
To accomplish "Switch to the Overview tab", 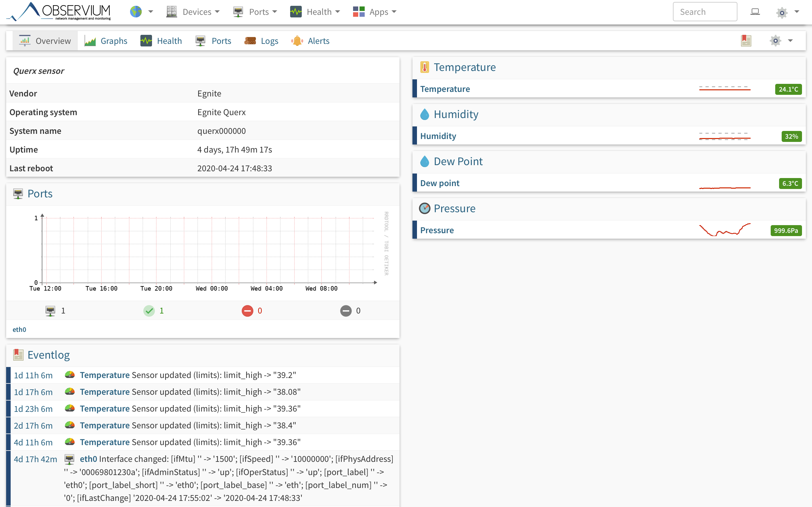I will [x=45, y=41].
